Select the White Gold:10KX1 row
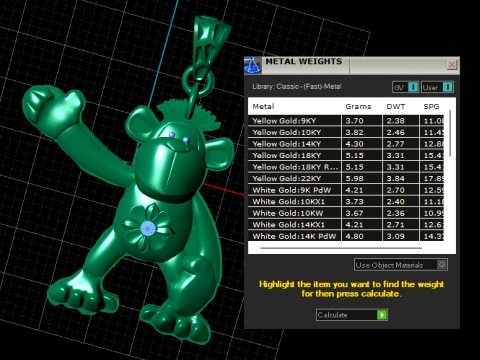 [x=346, y=201]
